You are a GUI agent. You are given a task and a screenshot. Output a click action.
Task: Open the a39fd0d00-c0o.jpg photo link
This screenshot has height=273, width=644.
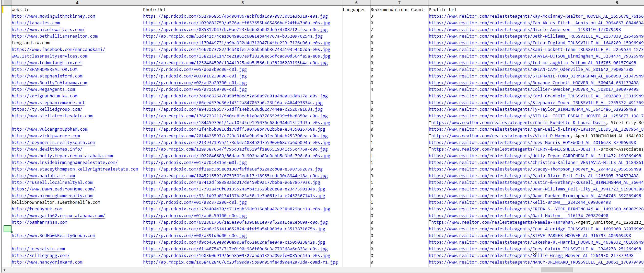point(195,235)
